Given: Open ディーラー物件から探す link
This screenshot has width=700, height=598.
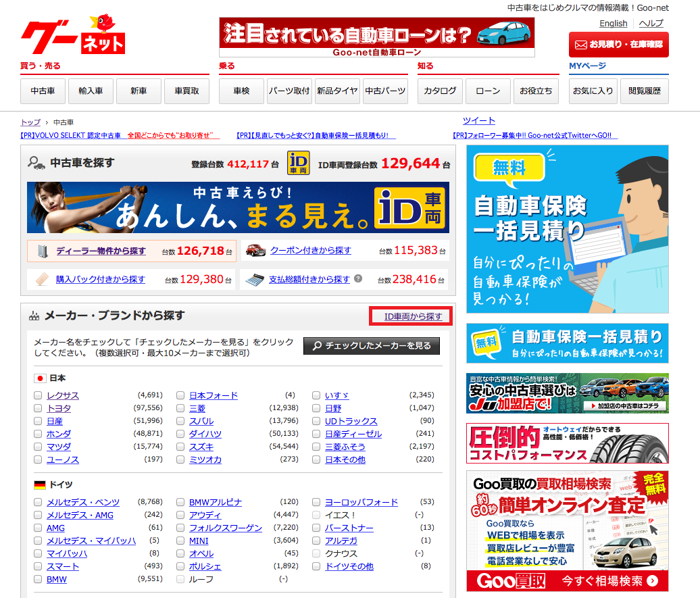Looking at the screenshot, I should tap(101, 251).
